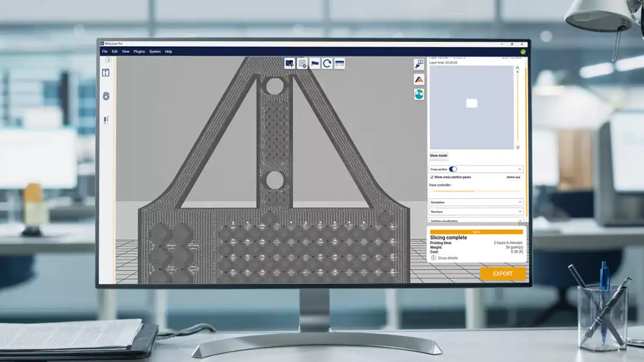Viewport: 644px width, 362px height.
Task: Select the filament spool icon in the sidebar
Action: pyautogui.click(x=105, y=95)
